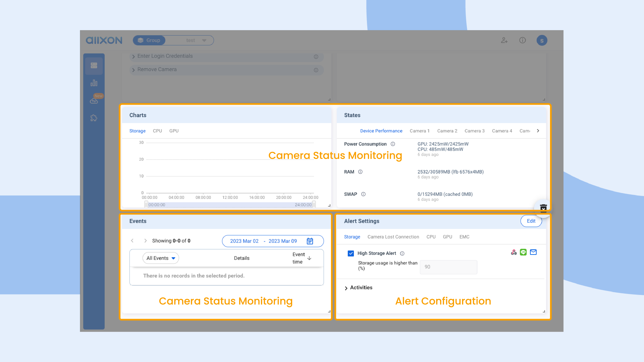Switch to the CPU chart tab
Viewport: 644px width, 362px height.
pos(157,131)
